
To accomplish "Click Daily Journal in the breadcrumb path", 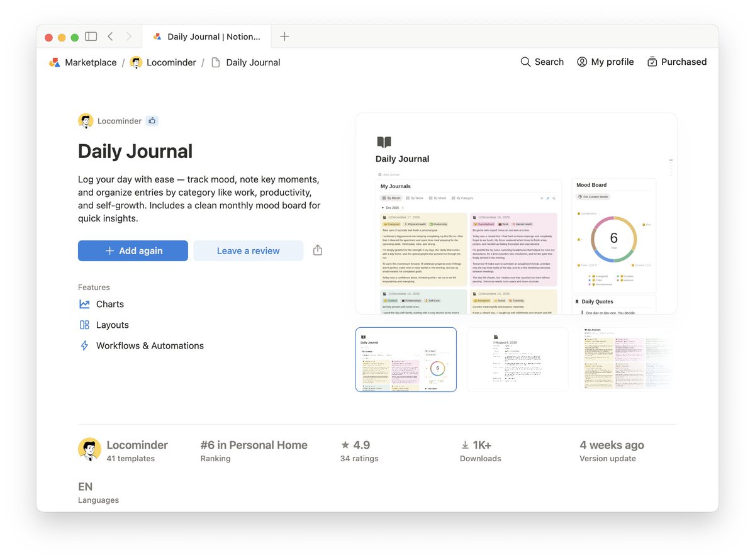I will [x=253, y=62].
